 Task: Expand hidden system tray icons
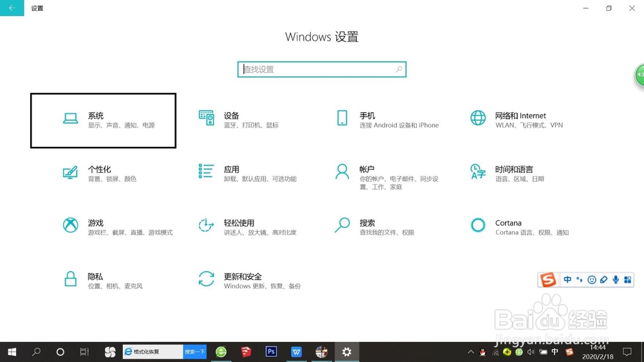click(471, 352)
